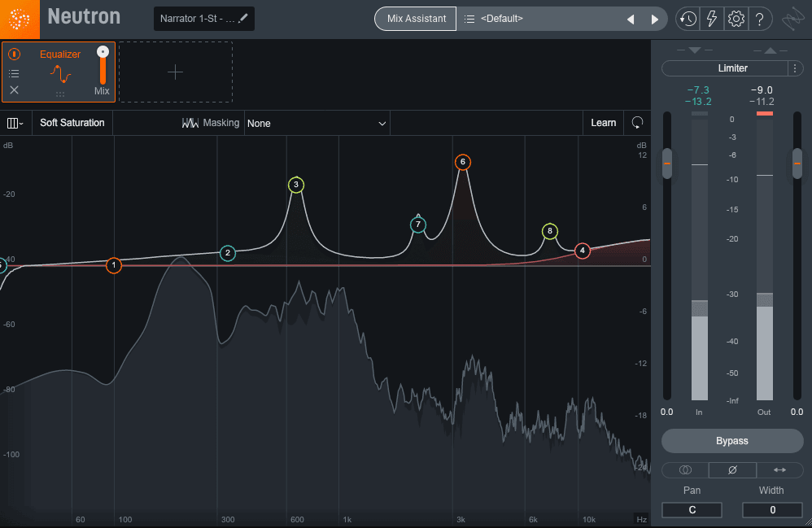
Task: Select EQ band node 8
Action: point(550,231)
